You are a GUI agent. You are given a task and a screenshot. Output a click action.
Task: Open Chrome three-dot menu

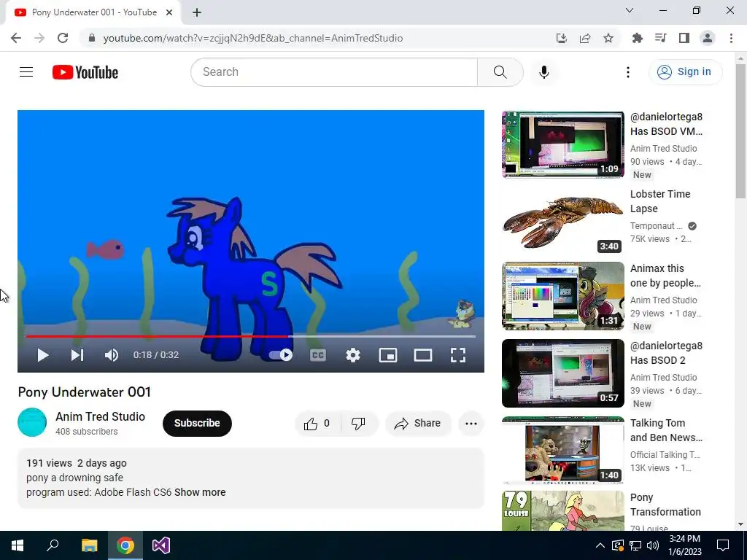click(x=731, y=38)
